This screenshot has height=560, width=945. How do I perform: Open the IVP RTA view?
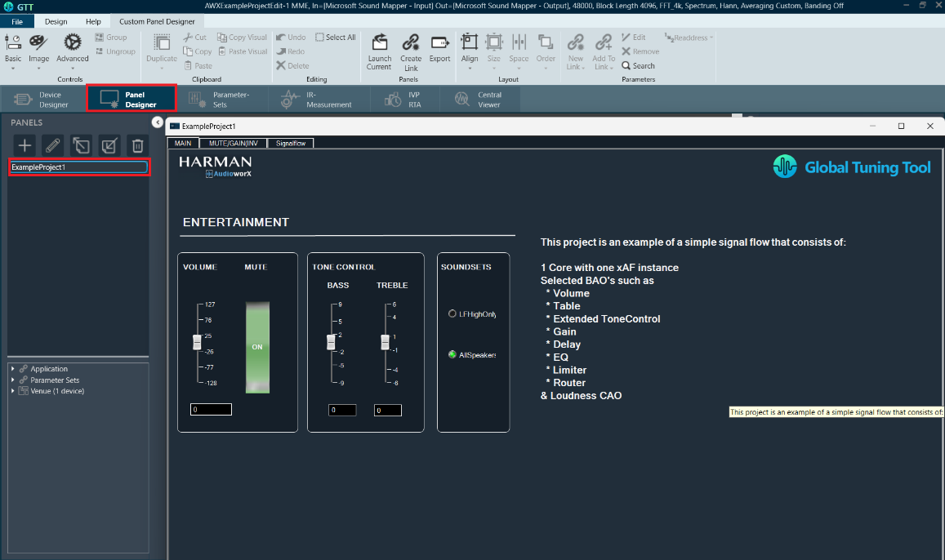[403, 100]
